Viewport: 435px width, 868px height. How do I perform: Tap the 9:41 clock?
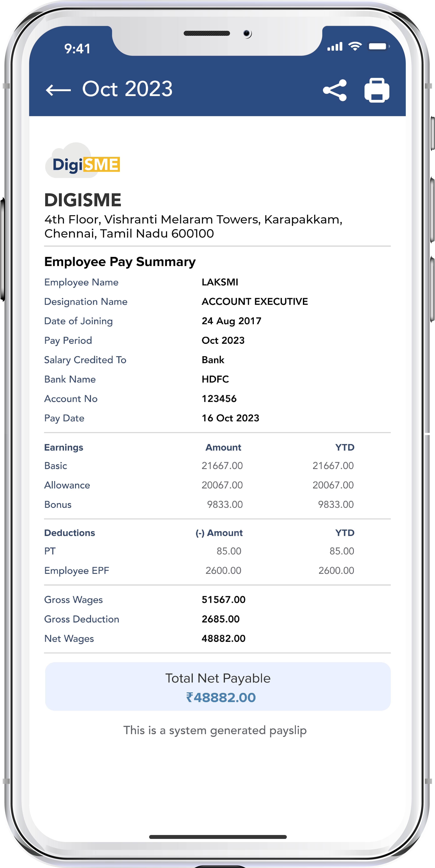click(77, 49)
